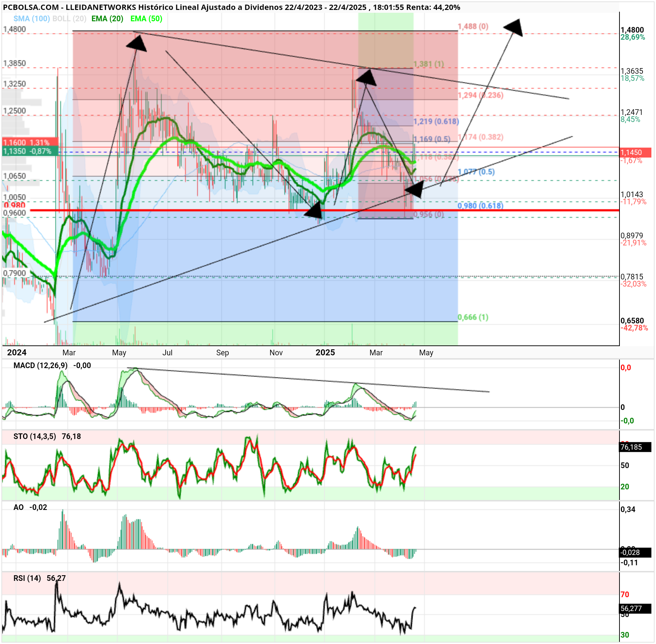This screenshot has height=644, width=656.
Task: Select the 20 stochastic oversold level
Action: [625, 487]
